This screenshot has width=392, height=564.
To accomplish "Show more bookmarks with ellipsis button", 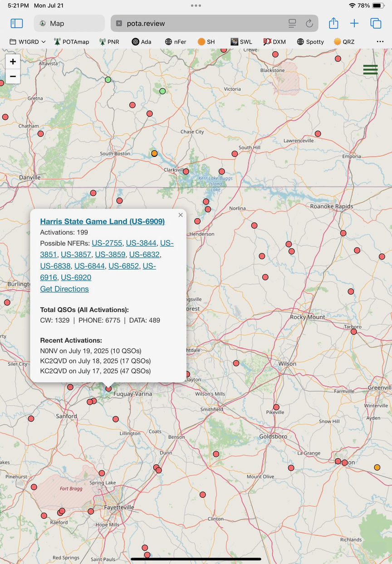I will tap(380, 42).
